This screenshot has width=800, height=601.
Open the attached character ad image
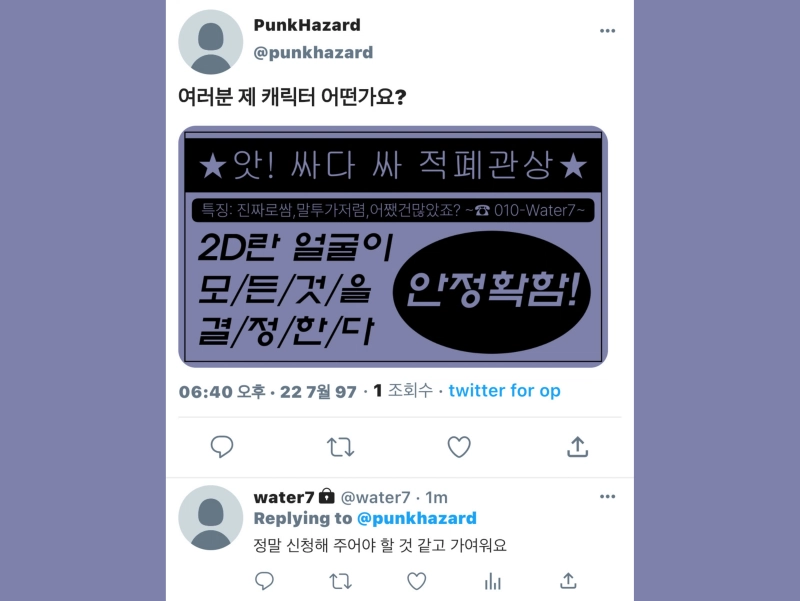click(x=393, y=246)
